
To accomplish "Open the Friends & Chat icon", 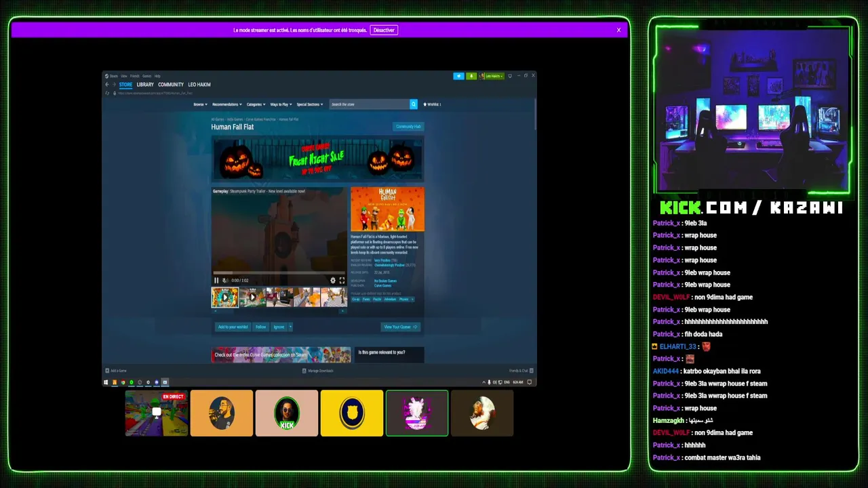I will (532, 371).
